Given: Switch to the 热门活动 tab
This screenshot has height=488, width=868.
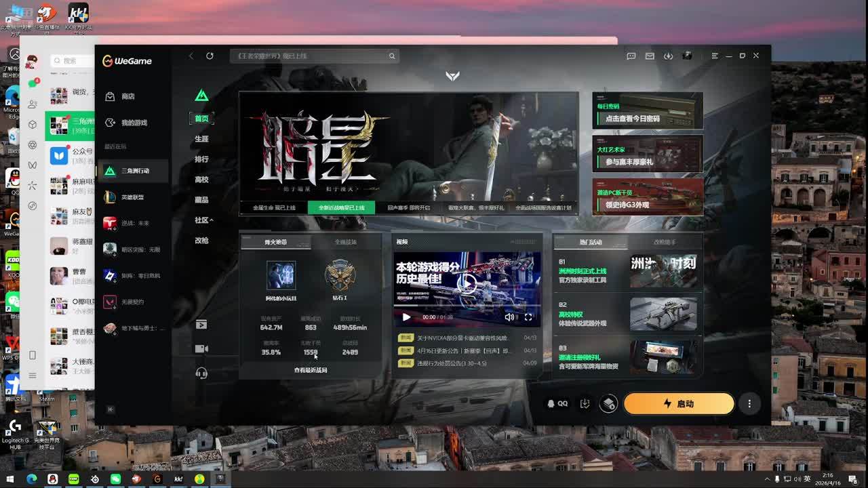Looking at the screenshot, I should click(591, 242).
